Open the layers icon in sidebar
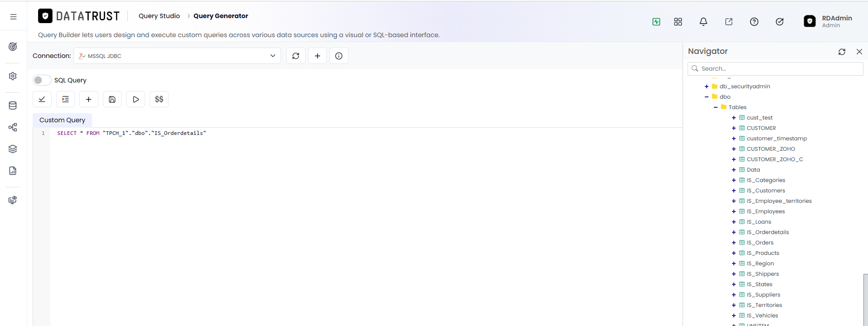 click(x=13, y=149)
